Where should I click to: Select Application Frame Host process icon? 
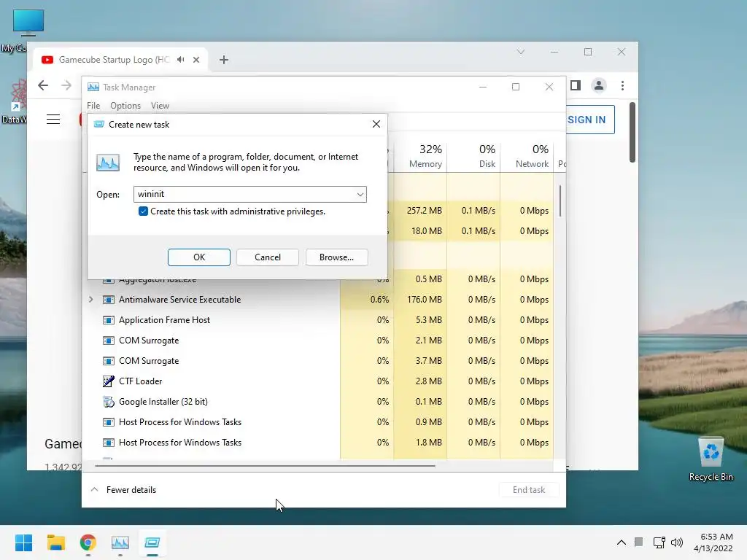click(109, 320)
